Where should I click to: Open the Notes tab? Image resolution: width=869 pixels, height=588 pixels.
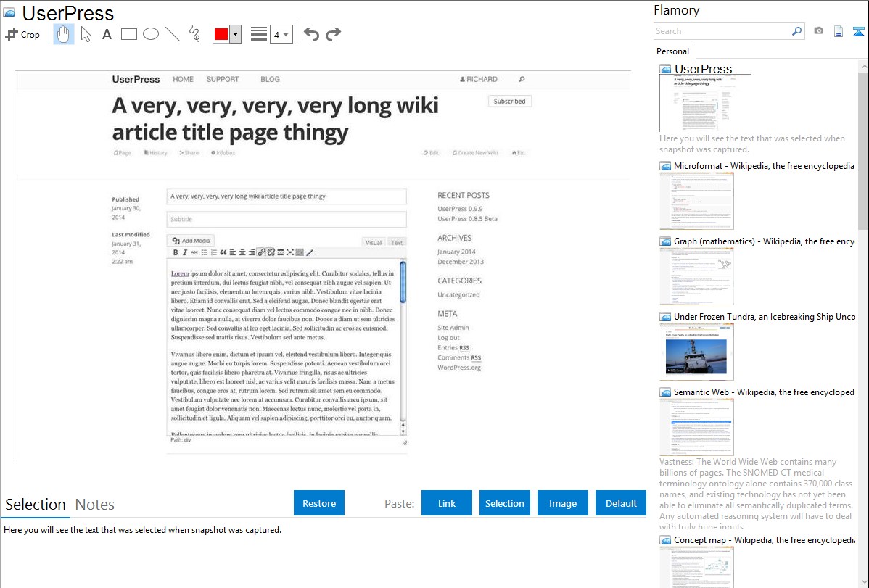click(95, 505)
